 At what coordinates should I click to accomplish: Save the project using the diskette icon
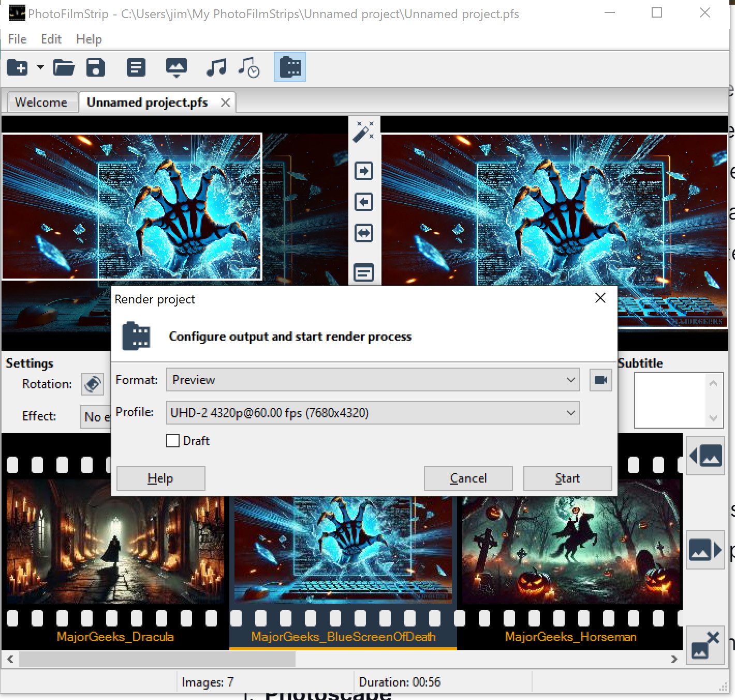96,67
